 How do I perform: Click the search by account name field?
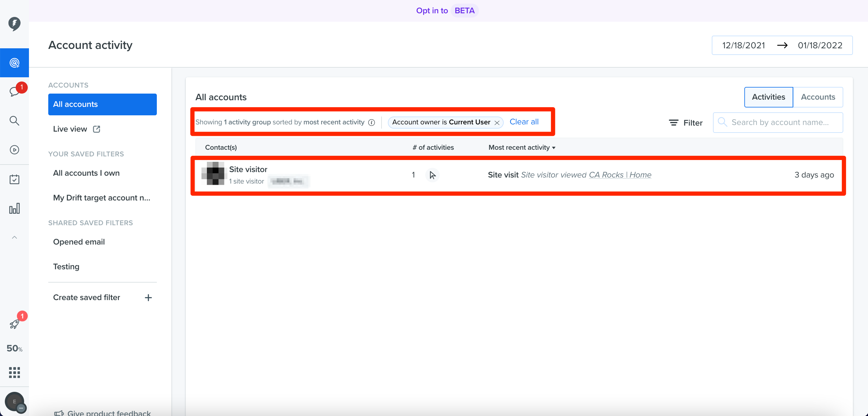pos(778,122)
